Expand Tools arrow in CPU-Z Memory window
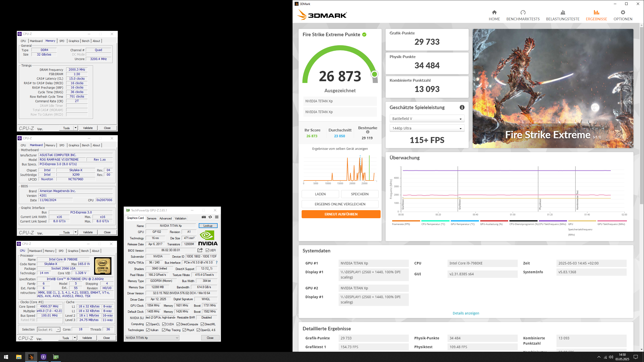Viewport: 644px width, 362px height. click(x=75, y=128)
